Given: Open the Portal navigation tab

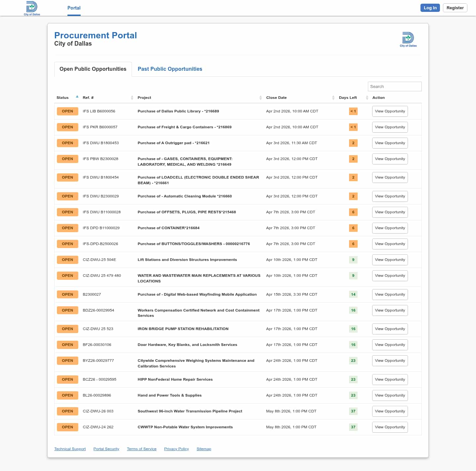Looking at the screenshot, I should [74, 8].
